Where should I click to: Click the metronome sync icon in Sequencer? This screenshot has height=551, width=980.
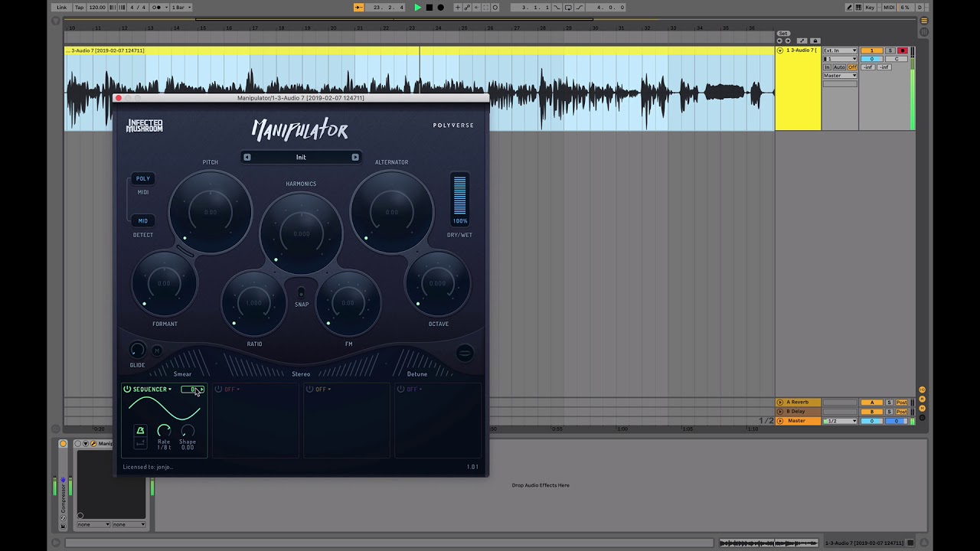tap(140, 432)
